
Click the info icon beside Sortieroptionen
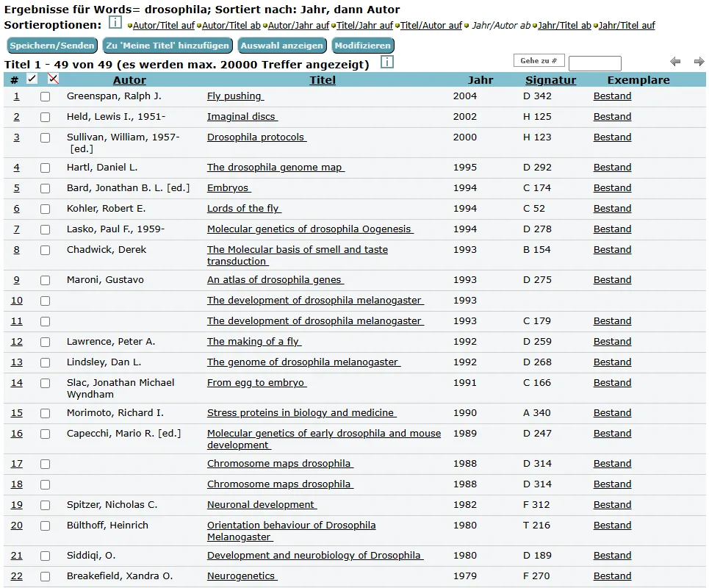(115, 22)
